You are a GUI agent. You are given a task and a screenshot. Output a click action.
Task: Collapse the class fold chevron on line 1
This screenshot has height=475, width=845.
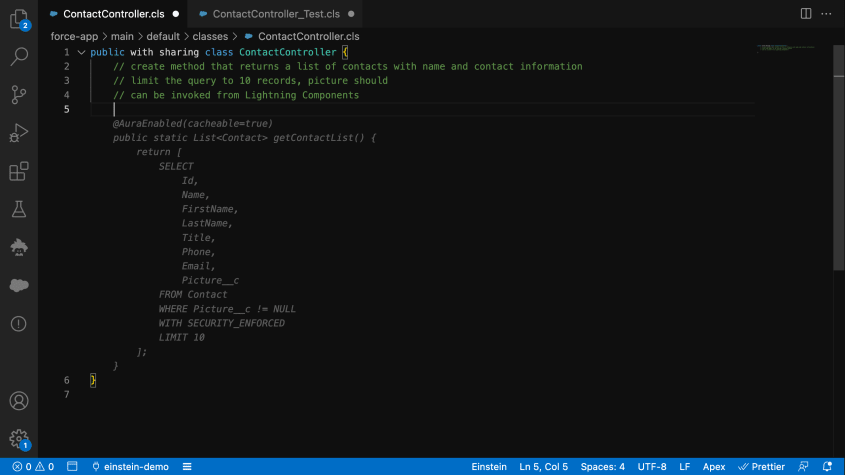(81, 52)
